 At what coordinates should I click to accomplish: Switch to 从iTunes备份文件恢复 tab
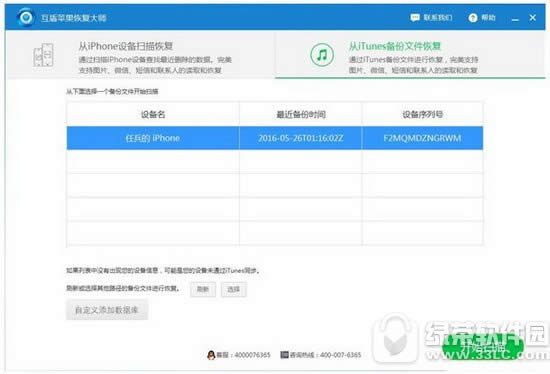coord(410,55)
